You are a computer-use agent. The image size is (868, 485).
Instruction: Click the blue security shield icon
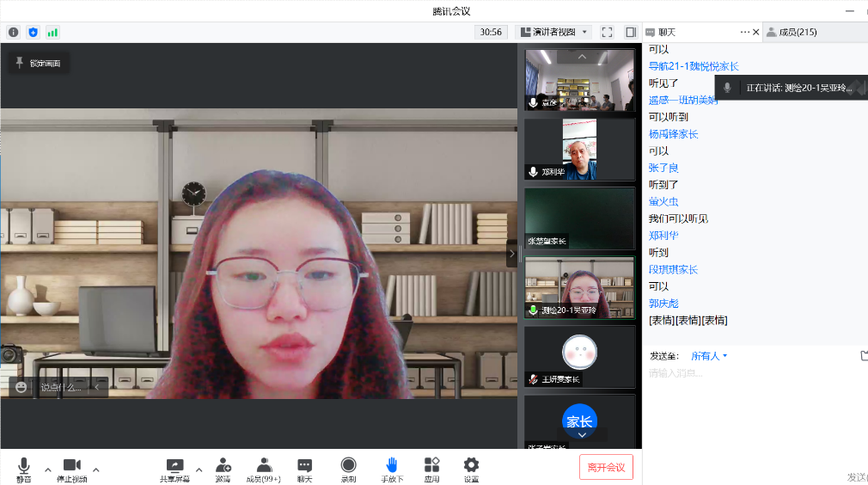click(33, 32)
